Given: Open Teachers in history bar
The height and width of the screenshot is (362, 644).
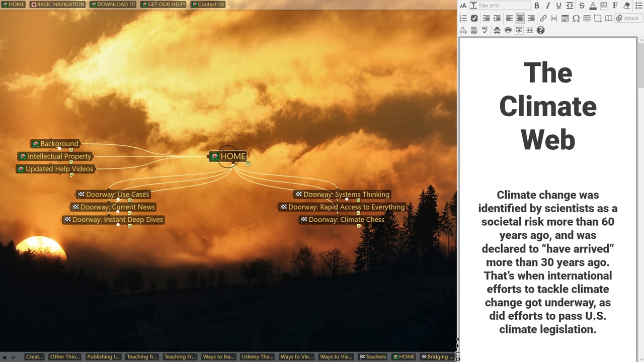Looking at the screenshot, I should (x=373, y=357).
